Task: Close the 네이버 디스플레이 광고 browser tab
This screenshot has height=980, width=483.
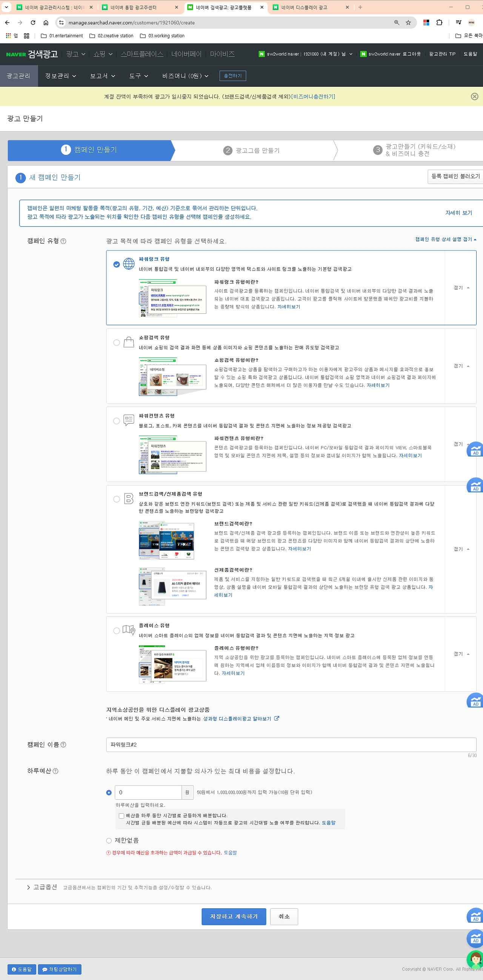Action: coord(347,7)
